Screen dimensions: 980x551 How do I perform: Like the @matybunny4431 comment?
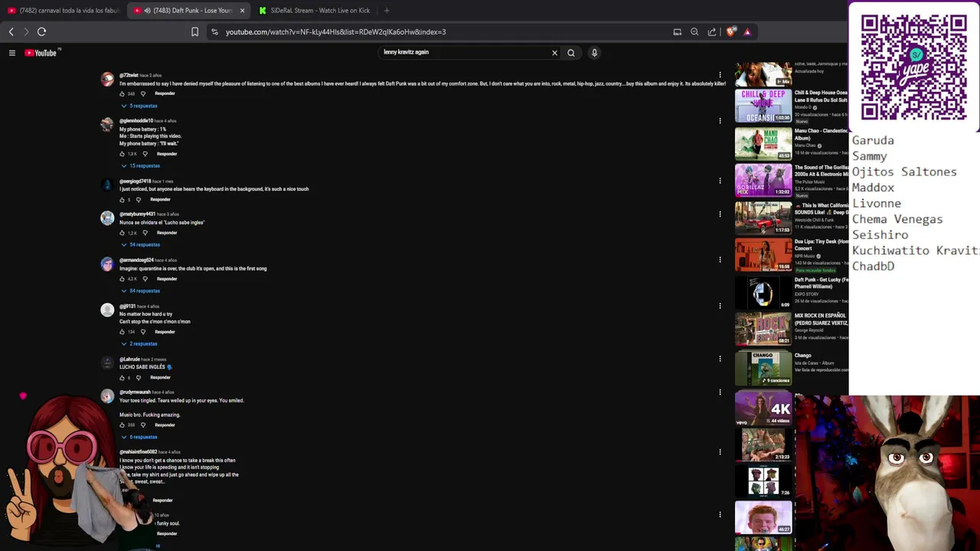pos(122,233)
